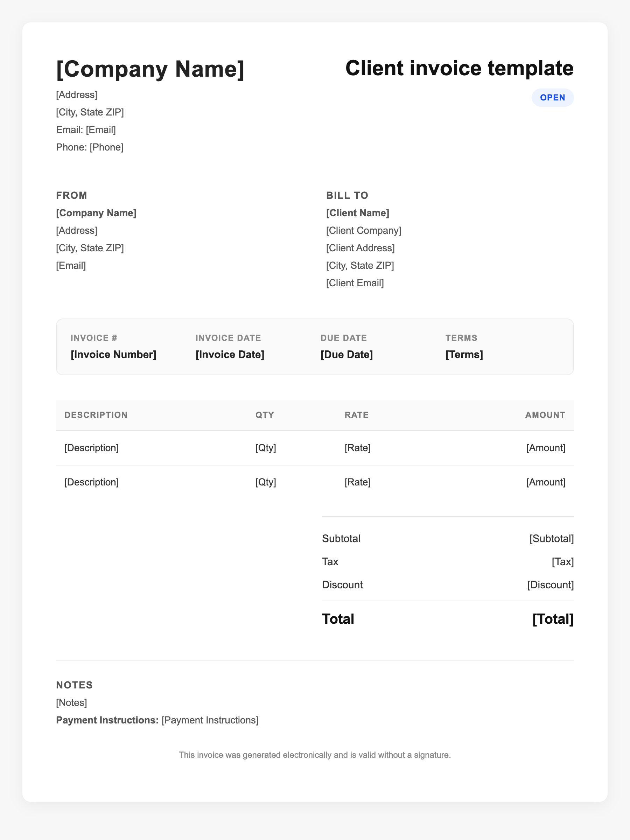The image size is (630, 840).
Task: Select the [Invoice Date] value
Action: pyautogui.click(x=230, y=354)
